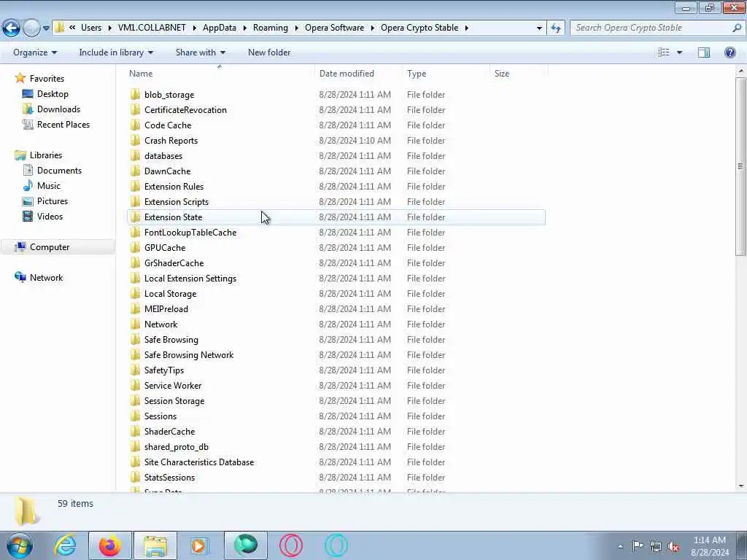Image resolution: width=747 pixels, height=560 pixels.
Task: Click the Change your view icon
Action: pyautogui.click(x=664, y=52)
